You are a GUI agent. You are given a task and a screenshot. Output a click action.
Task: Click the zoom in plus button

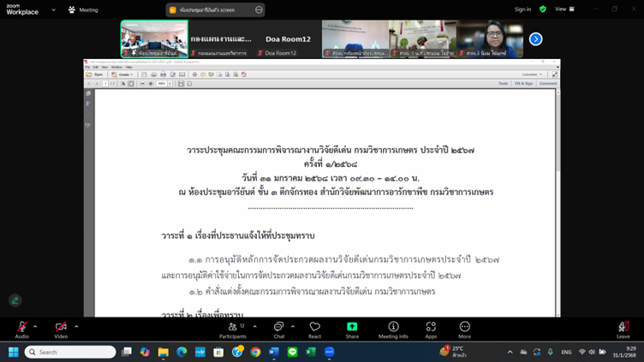151,84
